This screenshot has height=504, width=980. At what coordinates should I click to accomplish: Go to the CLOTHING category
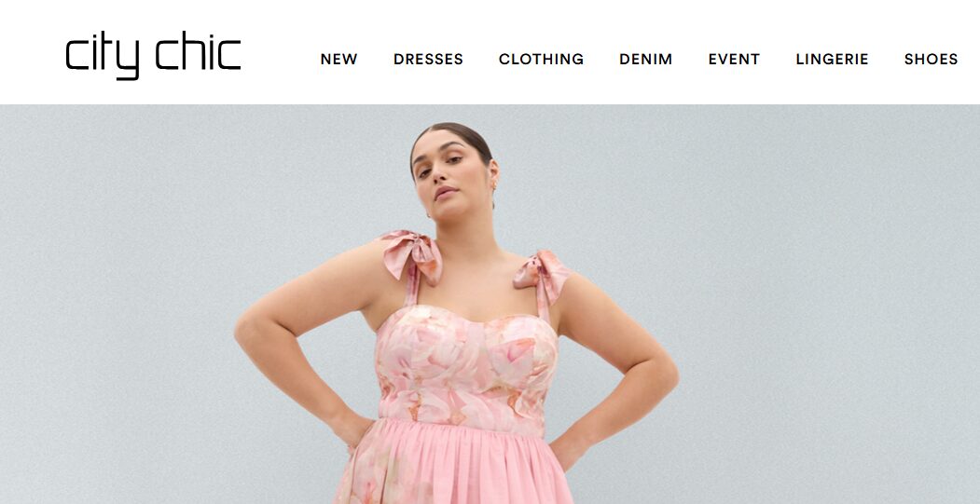[x=541, y=60]
